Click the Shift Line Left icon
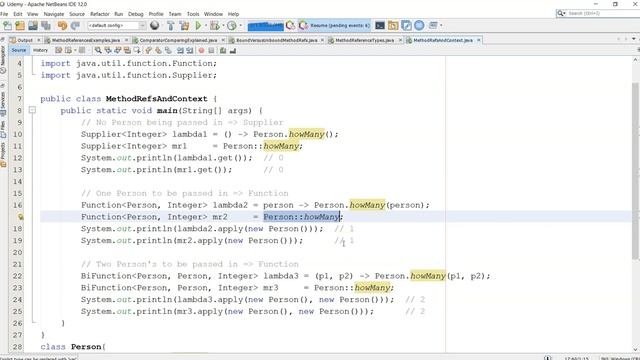Image resolution: width=640 pixels, height=360 pixels. (180, 50)
